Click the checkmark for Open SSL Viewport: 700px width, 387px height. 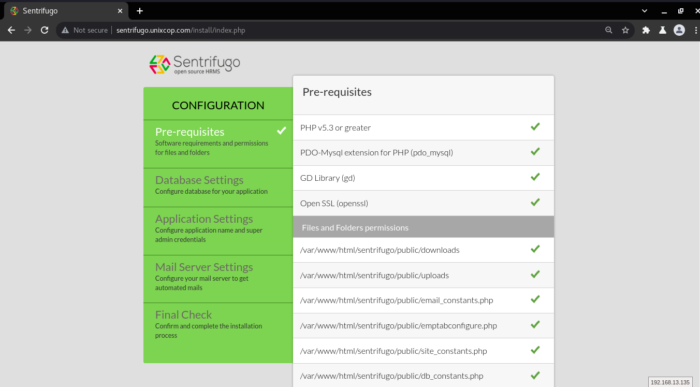(x=535, y=203)
